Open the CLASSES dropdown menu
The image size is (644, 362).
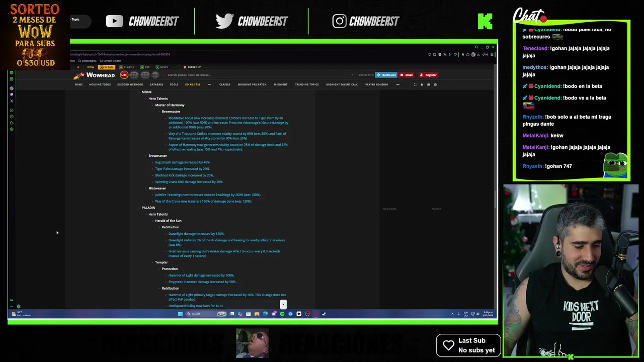225,84
